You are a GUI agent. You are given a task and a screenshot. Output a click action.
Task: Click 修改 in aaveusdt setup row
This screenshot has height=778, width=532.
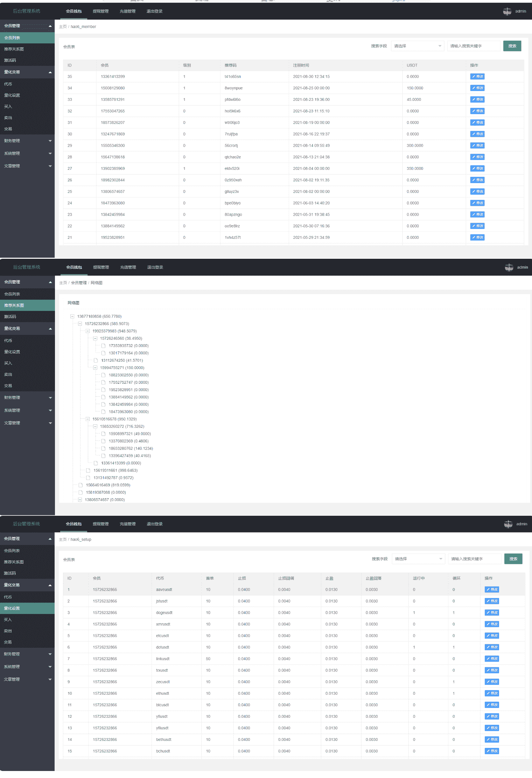click(492, 590)
